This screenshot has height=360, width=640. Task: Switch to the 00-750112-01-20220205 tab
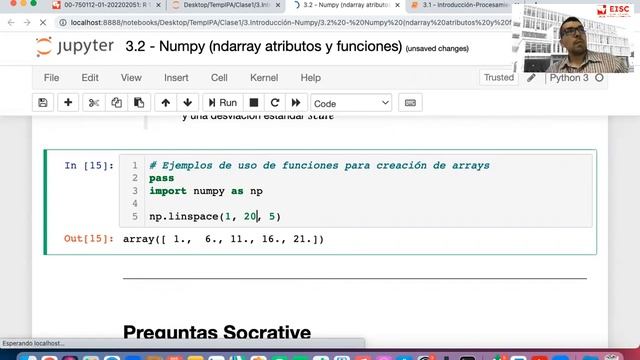point(105,5)
